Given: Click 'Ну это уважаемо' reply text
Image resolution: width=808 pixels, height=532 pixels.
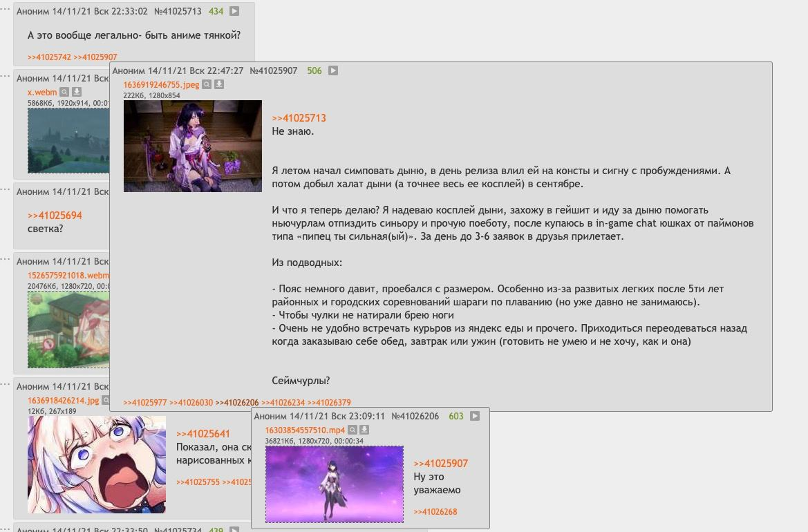Looking at the screenshot, I should [x=437, y=484].
